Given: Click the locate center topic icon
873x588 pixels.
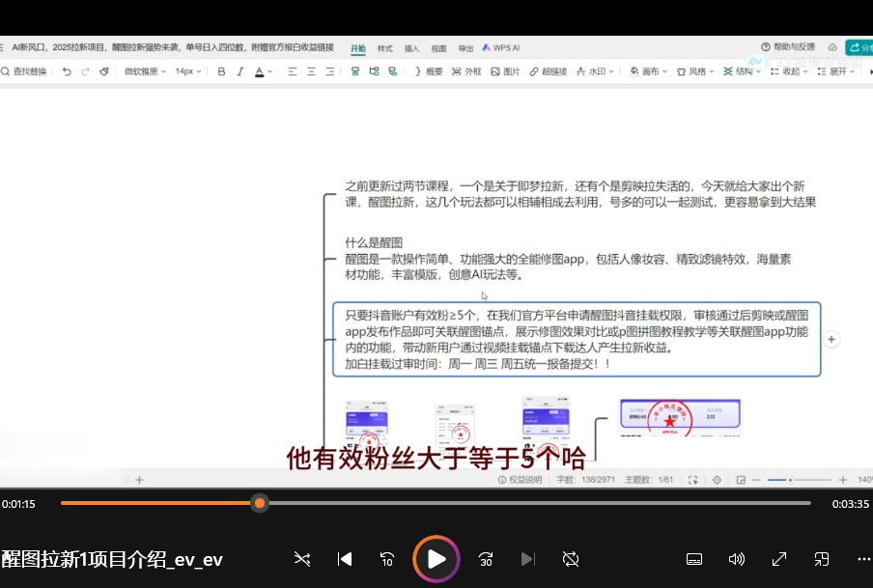Looking at the screenshot, I should [718, 480].
